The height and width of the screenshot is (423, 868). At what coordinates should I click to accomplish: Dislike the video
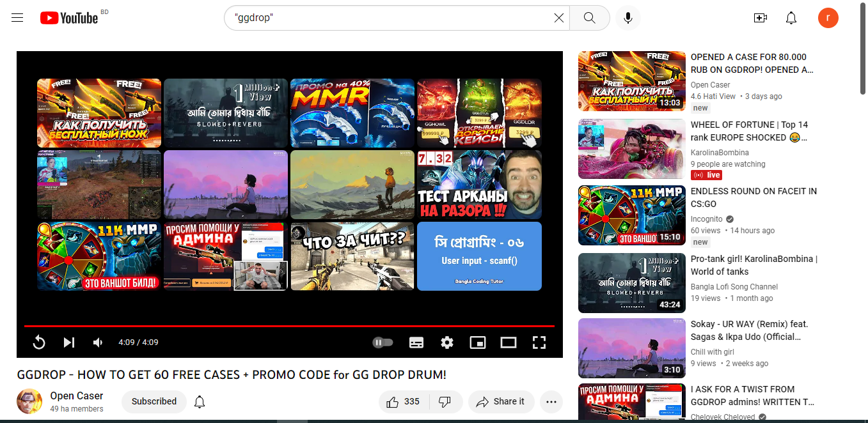pyautogui.click(x=445, y=401)
